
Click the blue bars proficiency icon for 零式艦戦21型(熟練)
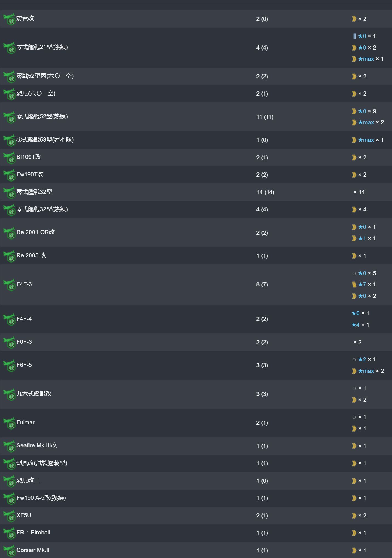(x=354, y=36)
